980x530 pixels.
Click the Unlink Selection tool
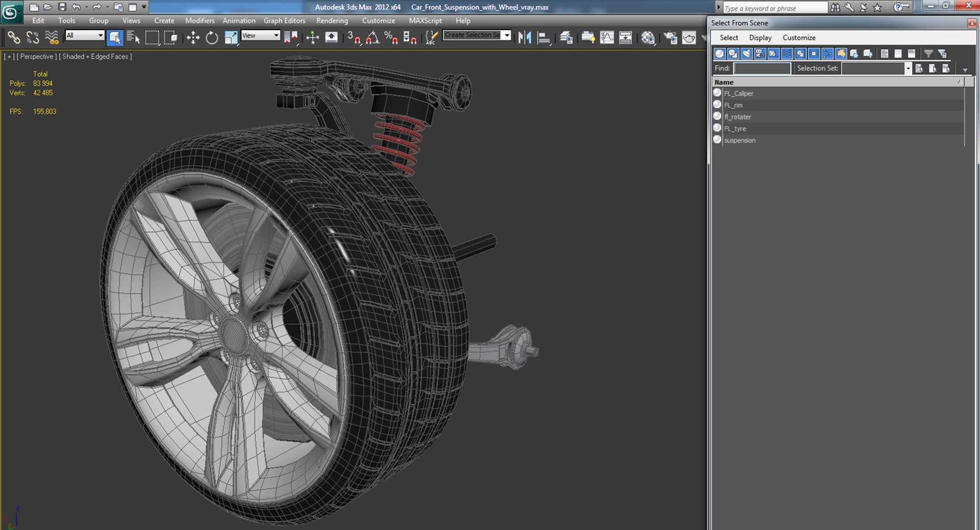coord(33,37)
